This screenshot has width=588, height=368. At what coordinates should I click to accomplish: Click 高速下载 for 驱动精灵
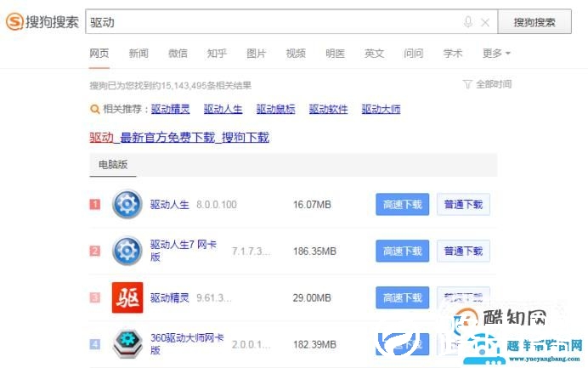[x=403, y=297]
